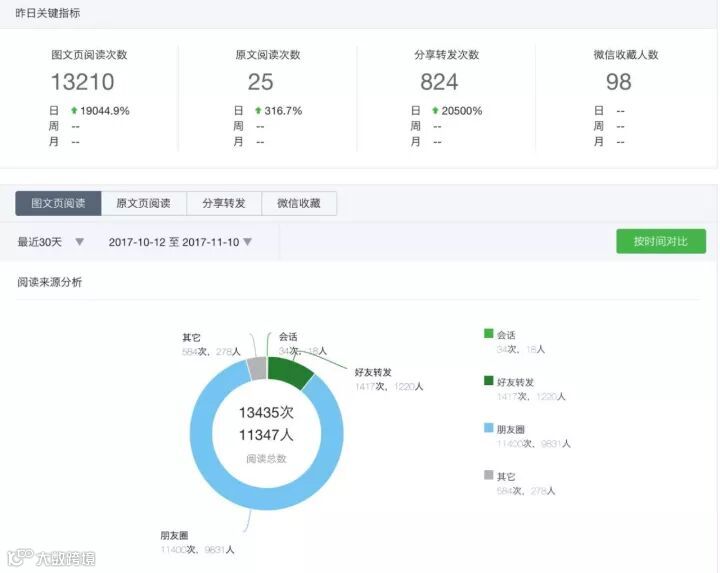
Task: Click the 好友转发 legend label
Action: tap(515, 382)
